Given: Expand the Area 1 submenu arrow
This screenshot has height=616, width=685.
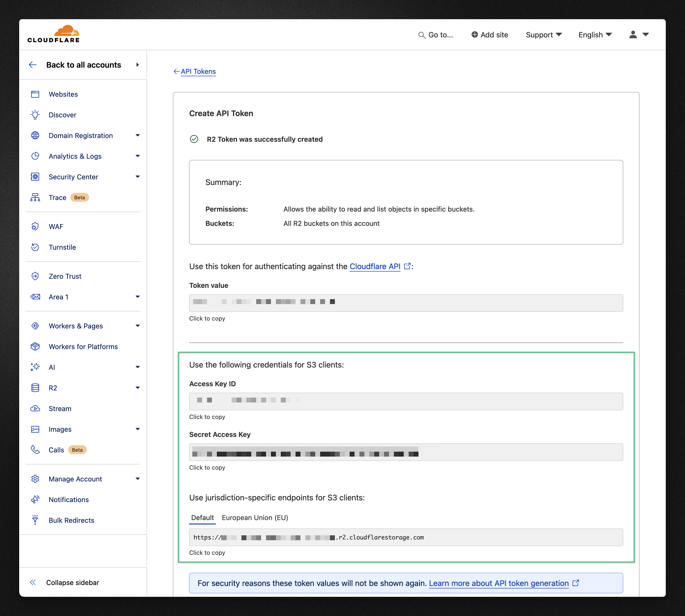Looking at the screenshot, I should click(x=138, y=297).
